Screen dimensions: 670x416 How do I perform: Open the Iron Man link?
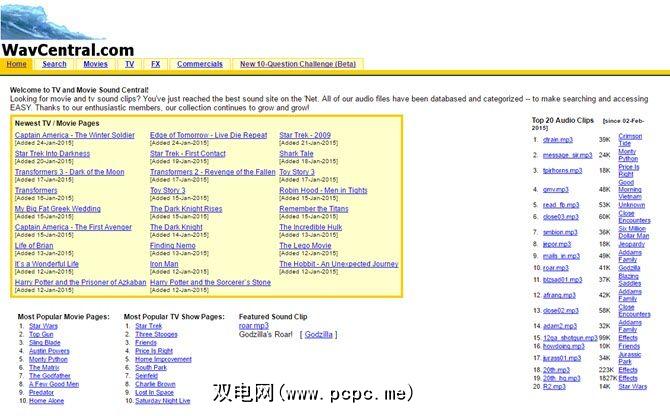click(x=164, y=264)
